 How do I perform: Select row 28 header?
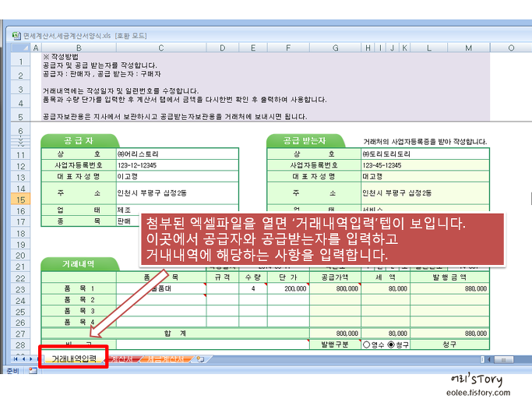(21, 345)
